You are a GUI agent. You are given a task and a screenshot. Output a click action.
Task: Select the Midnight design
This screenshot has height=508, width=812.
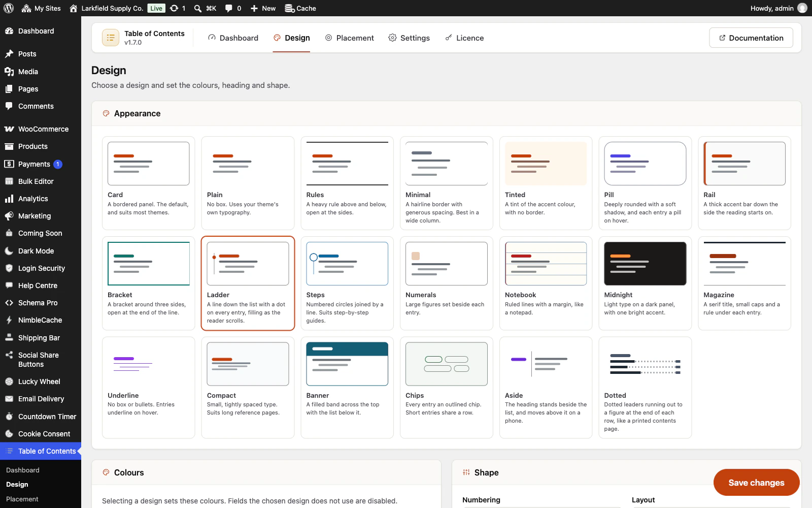pos(645,283)
